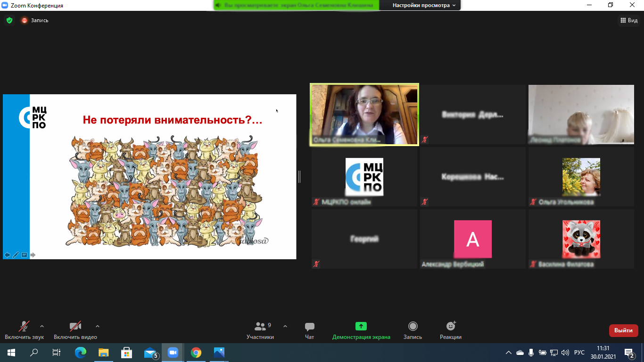This screenshot has height=362, width=644.
Task: Open the clock showing 11:31
Action: point(603,352)
